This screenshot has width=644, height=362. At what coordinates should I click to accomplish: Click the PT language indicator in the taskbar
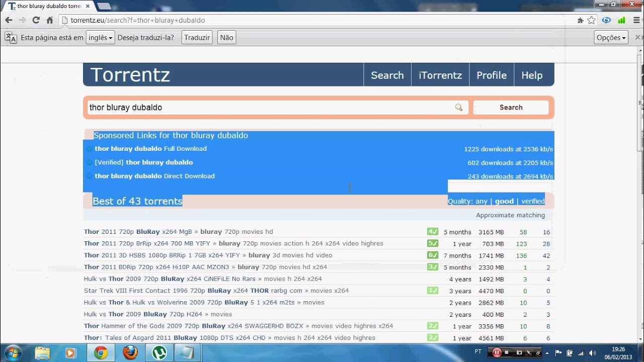[x=478, y=351]
